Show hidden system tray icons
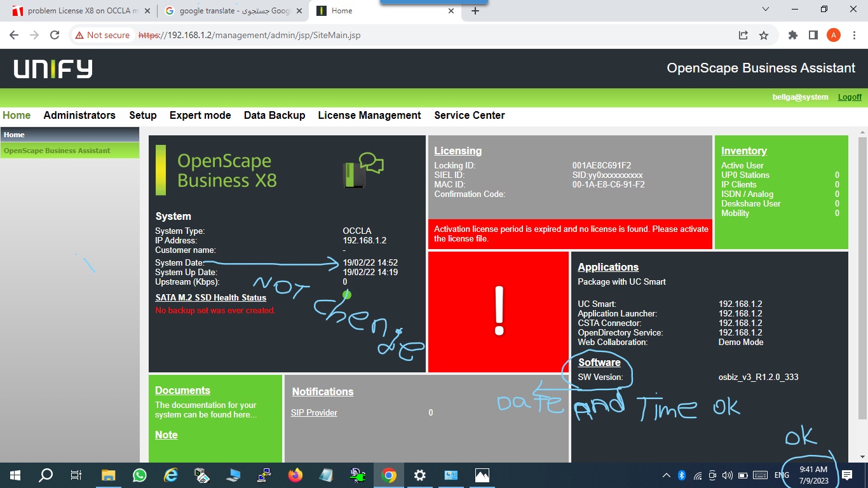 pyautogui.click(x=667, y=475)
